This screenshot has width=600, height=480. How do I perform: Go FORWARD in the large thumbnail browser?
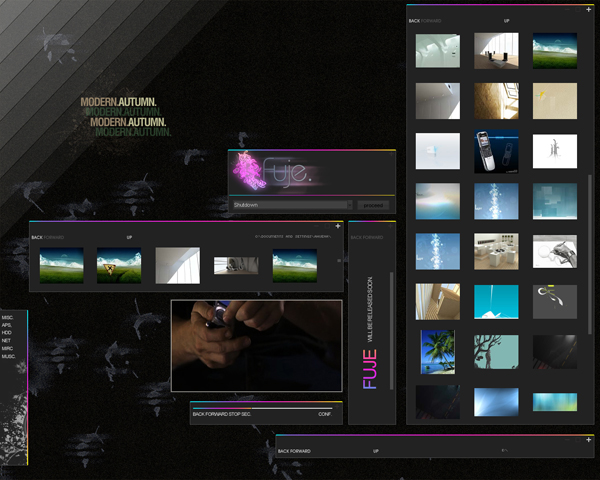tap(431, 21)
